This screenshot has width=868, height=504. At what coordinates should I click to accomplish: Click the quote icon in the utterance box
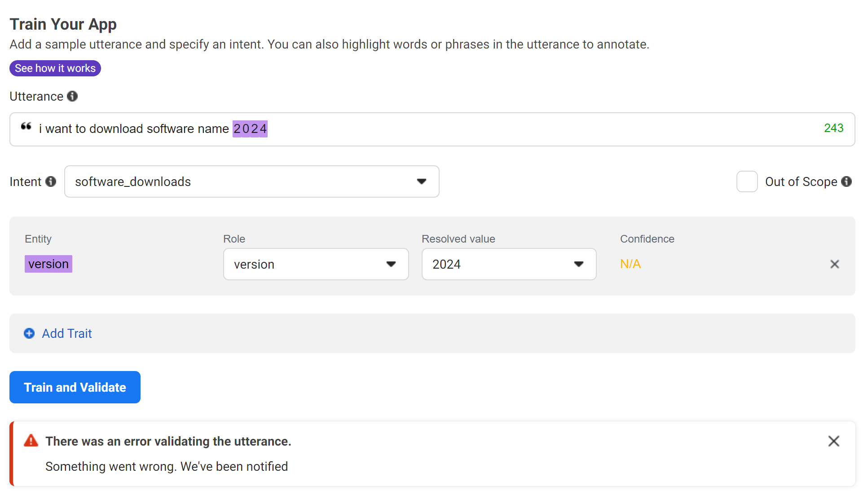(26, 126)
